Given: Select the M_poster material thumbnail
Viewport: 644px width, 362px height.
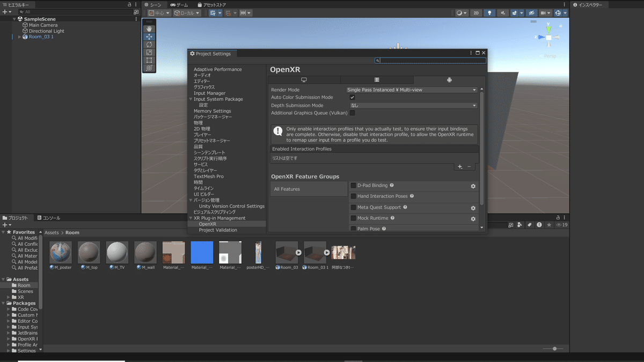Looking at the screenshot, I should pyautogui.click(x=61, y=252).
